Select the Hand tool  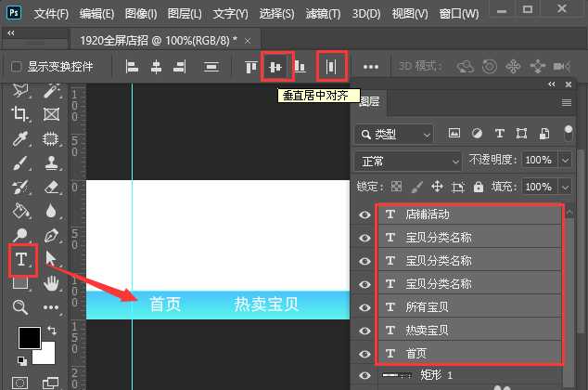[52, 282]
